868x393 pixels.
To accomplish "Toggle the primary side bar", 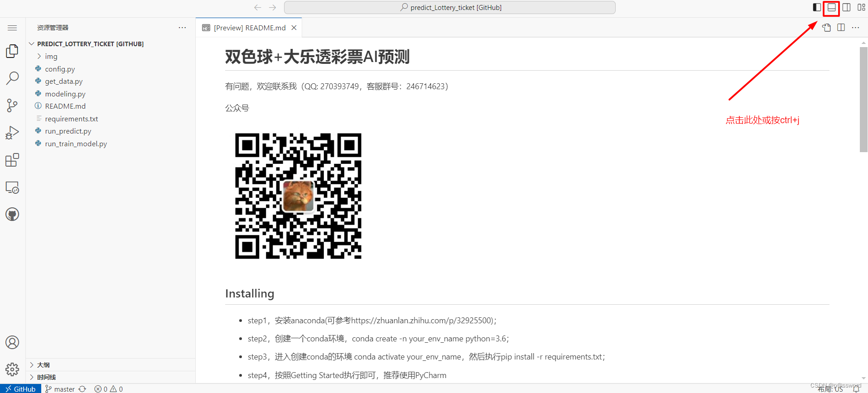I will [x=817, y=7].
